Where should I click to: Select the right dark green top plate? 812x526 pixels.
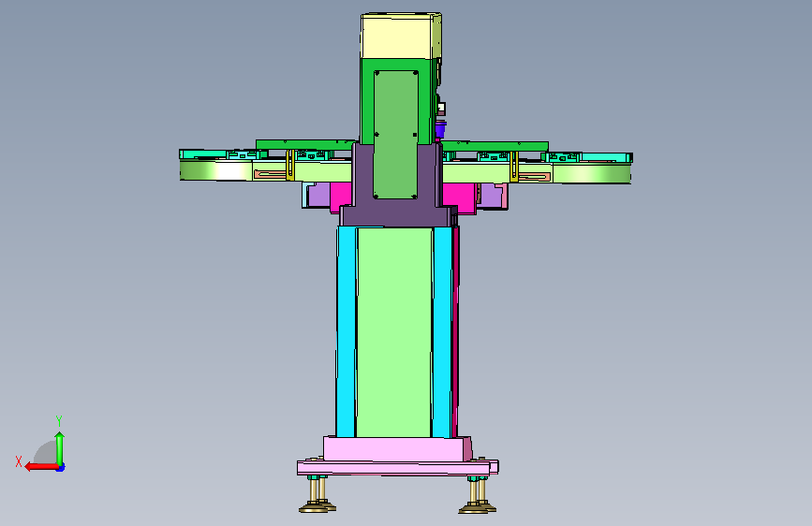coord(495,147)
